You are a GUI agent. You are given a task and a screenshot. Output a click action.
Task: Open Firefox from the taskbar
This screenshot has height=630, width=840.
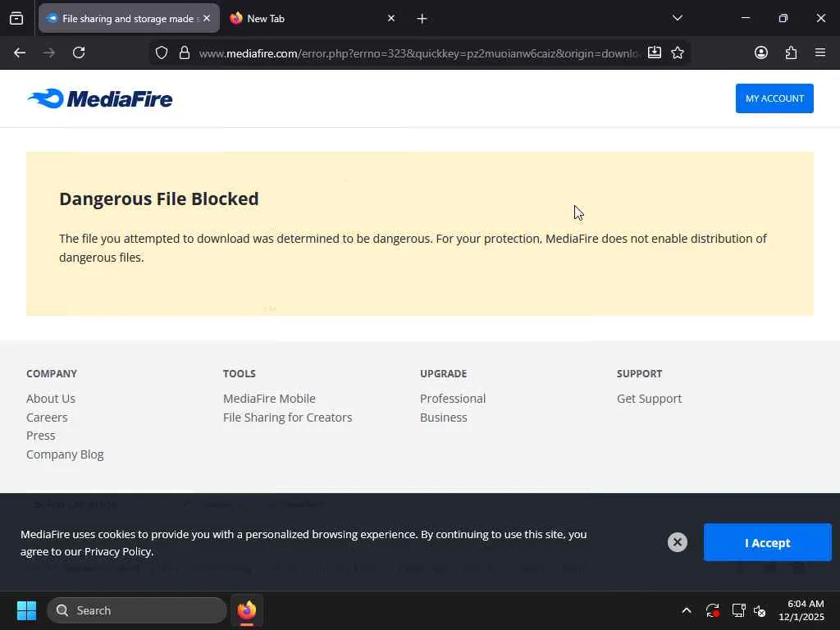(x=246, y=610)
